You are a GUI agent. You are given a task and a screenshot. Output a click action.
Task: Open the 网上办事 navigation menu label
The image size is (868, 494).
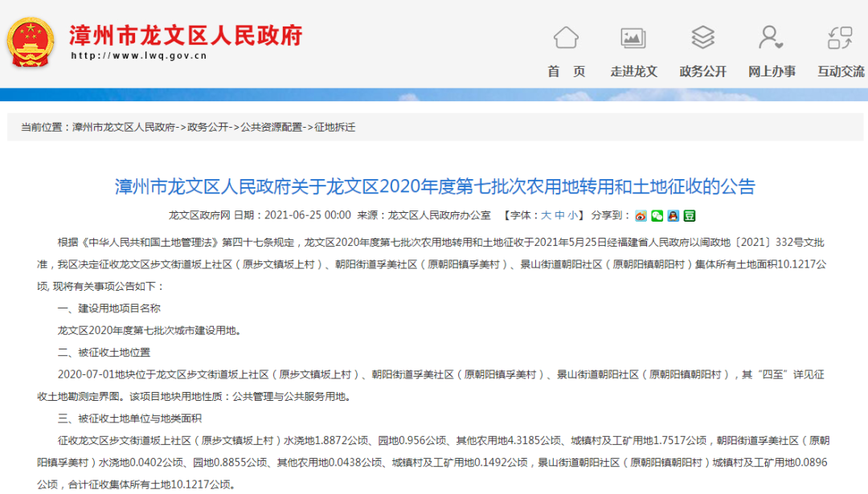point(772,71)
